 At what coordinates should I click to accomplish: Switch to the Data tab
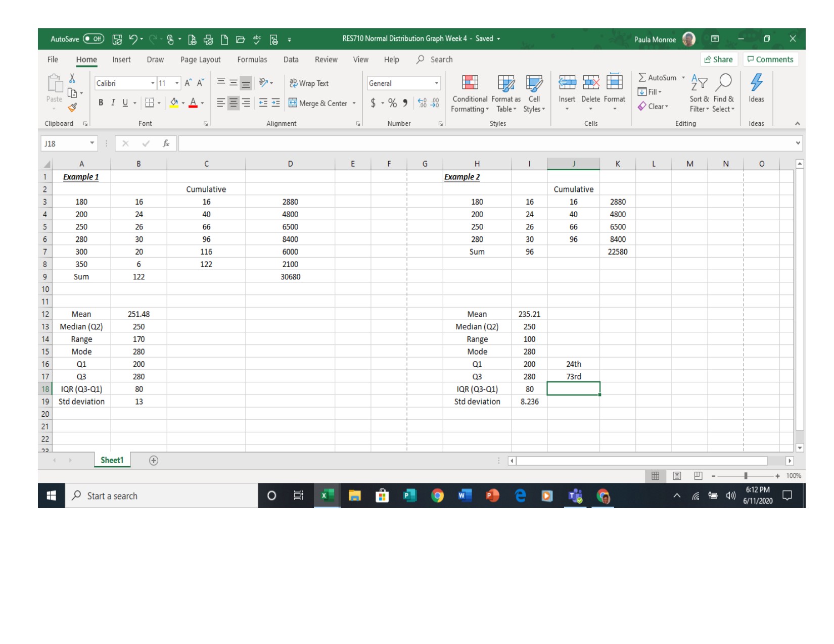tap(291, 60)
